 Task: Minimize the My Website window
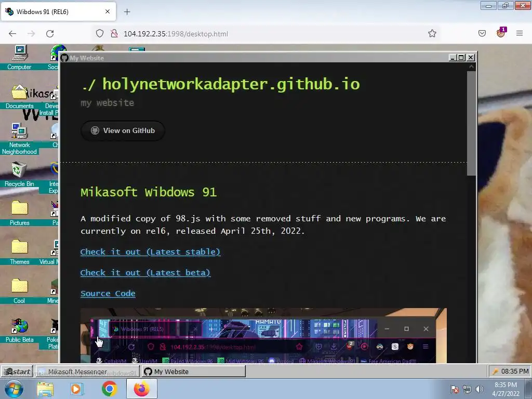[453, 58]
